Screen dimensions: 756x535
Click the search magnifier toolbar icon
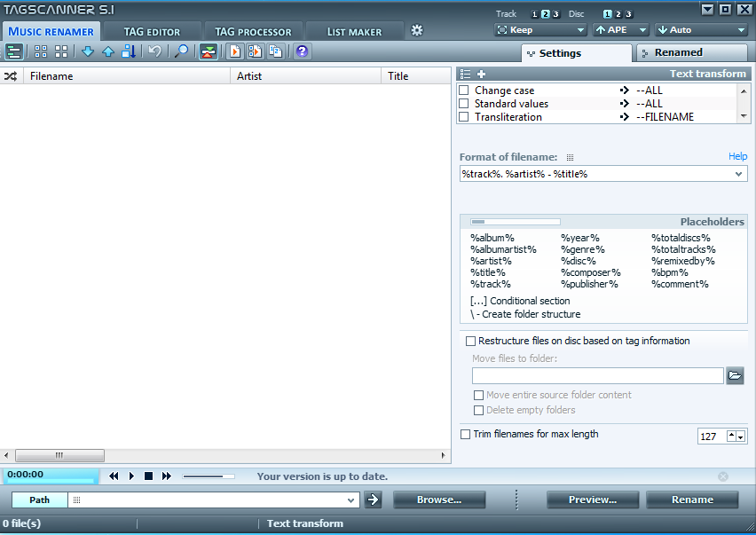click(x=181, y=51)
